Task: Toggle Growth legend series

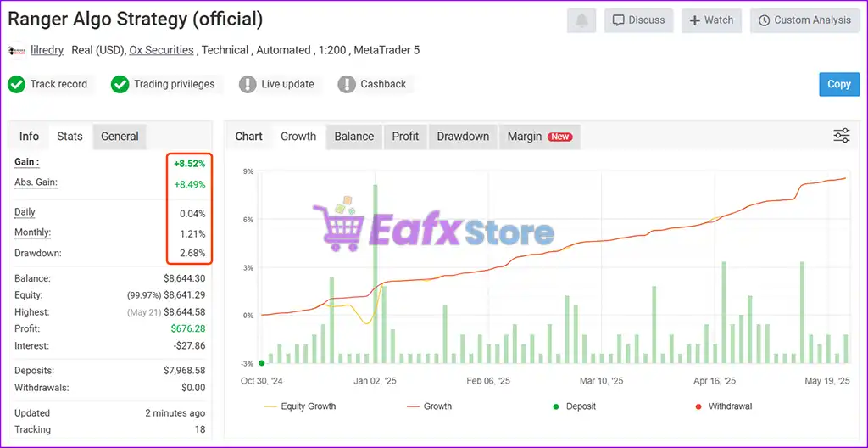Action: coord(429,406)
